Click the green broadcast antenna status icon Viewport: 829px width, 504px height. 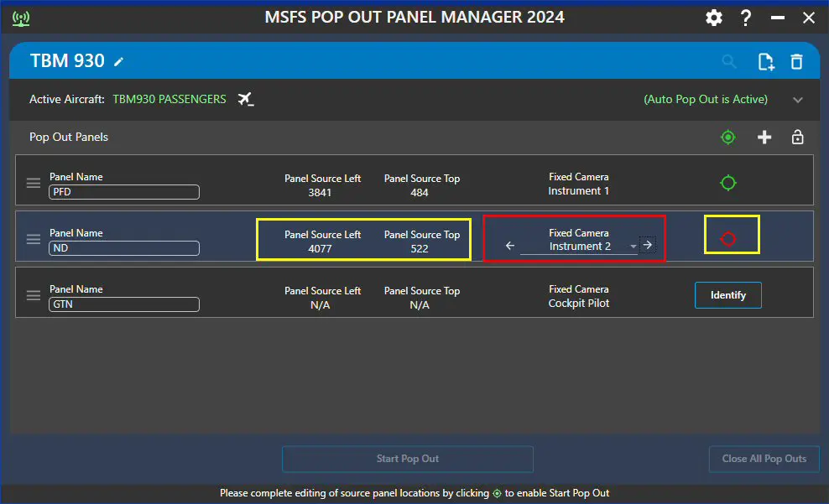click(21, 18)
